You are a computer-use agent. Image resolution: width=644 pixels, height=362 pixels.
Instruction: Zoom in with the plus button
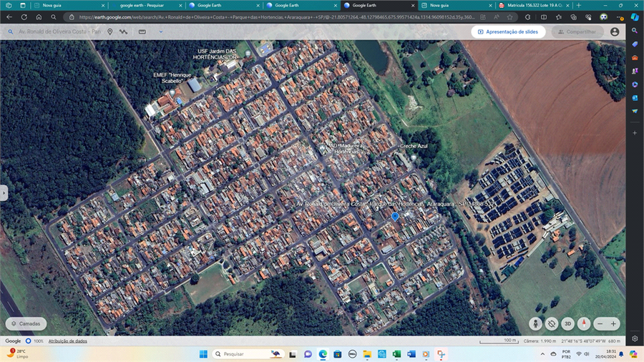coord(613,323)
